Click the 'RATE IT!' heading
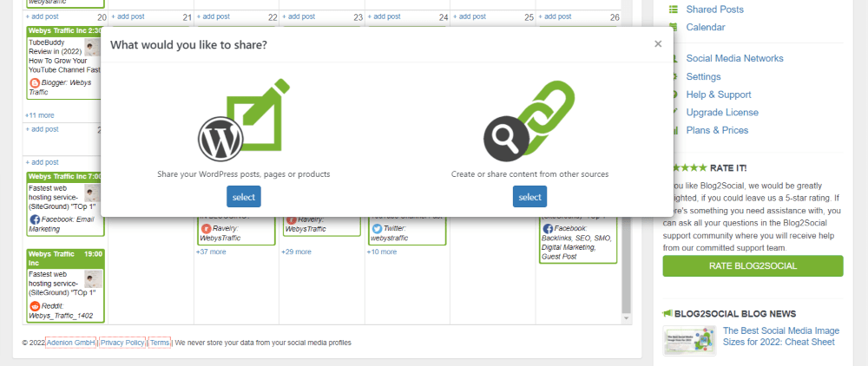Image resolution: width=868 pixels, height=366 pixels. point(728,167)
